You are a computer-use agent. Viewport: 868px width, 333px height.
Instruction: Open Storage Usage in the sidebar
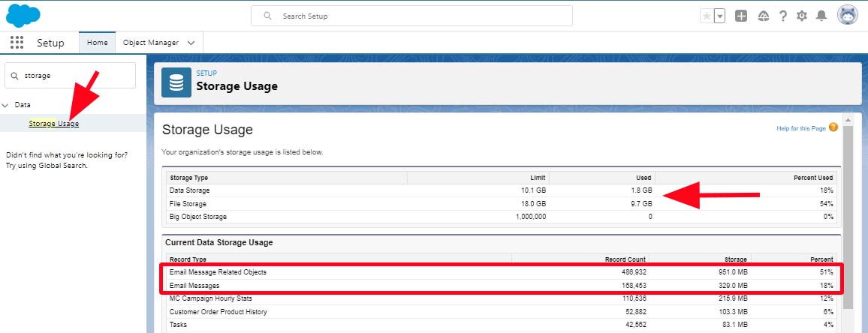pyautogui.click(x=53, y=124)
